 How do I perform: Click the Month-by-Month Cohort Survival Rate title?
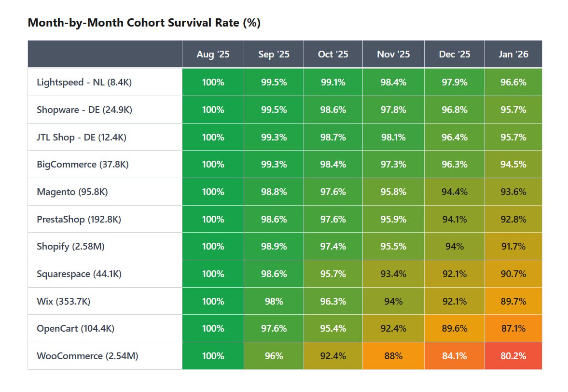pyautogui.click(x=144, y=23)
